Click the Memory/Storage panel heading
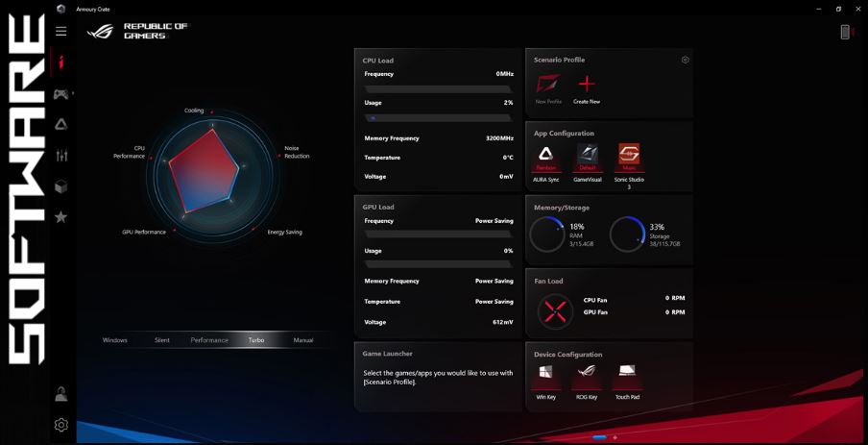868x445 pixels. tap(562, 208)
